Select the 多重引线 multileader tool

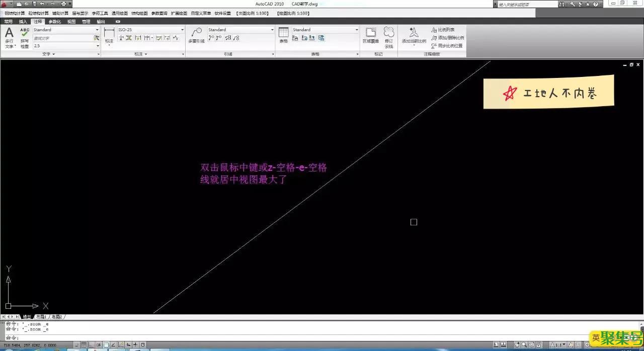click(196, 35)
